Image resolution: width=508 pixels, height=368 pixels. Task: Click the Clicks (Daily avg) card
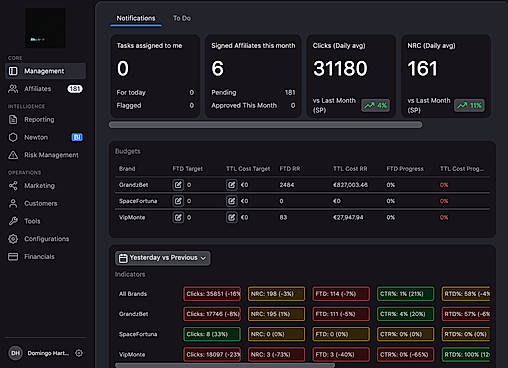click(351, 76)
